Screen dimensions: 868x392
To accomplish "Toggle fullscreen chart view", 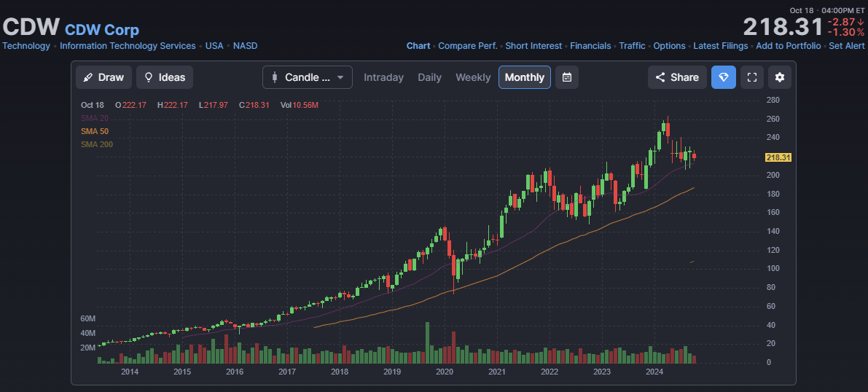I will click(751, 77).
